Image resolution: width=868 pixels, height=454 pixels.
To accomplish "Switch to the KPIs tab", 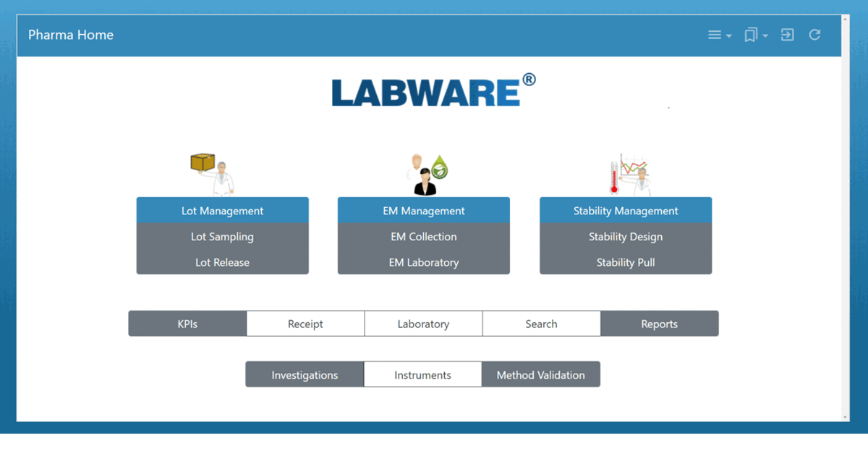I will (x=187, y=324).
